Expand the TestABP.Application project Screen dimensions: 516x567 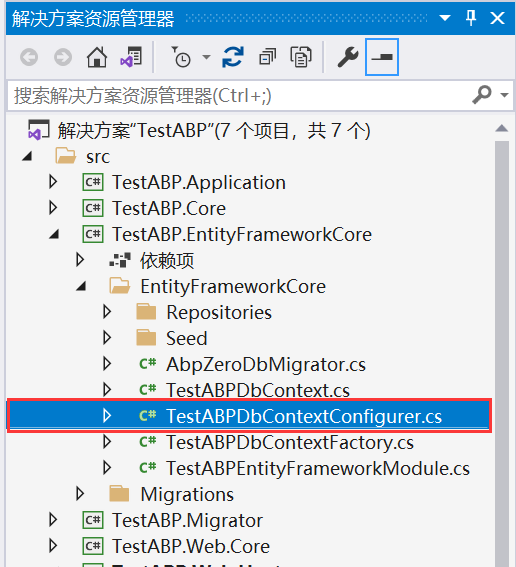pos(53,182)
